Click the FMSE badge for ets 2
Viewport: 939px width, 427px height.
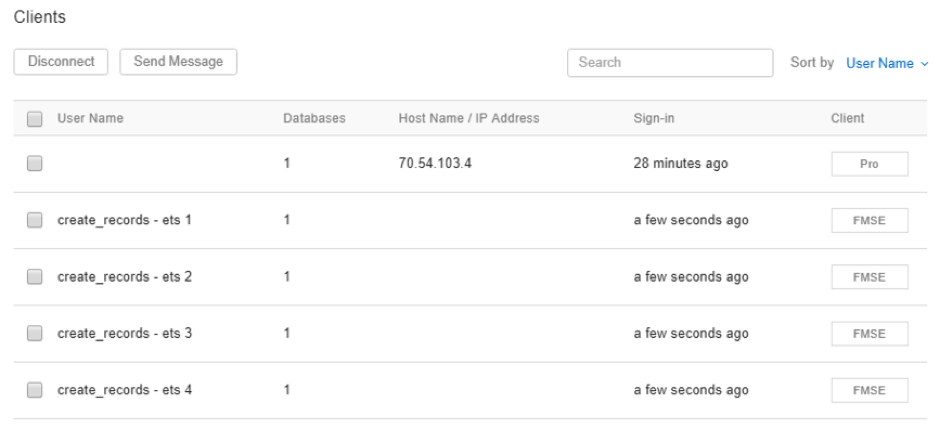coord(870,277)
